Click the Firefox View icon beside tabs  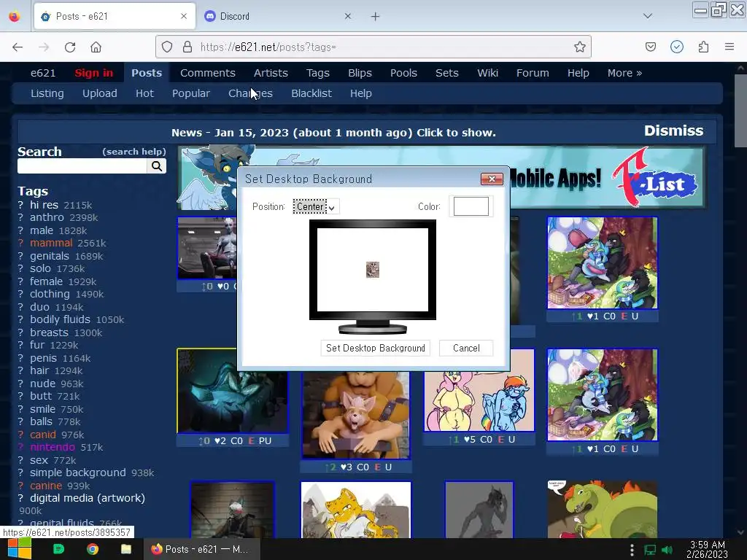click(15, 16)
